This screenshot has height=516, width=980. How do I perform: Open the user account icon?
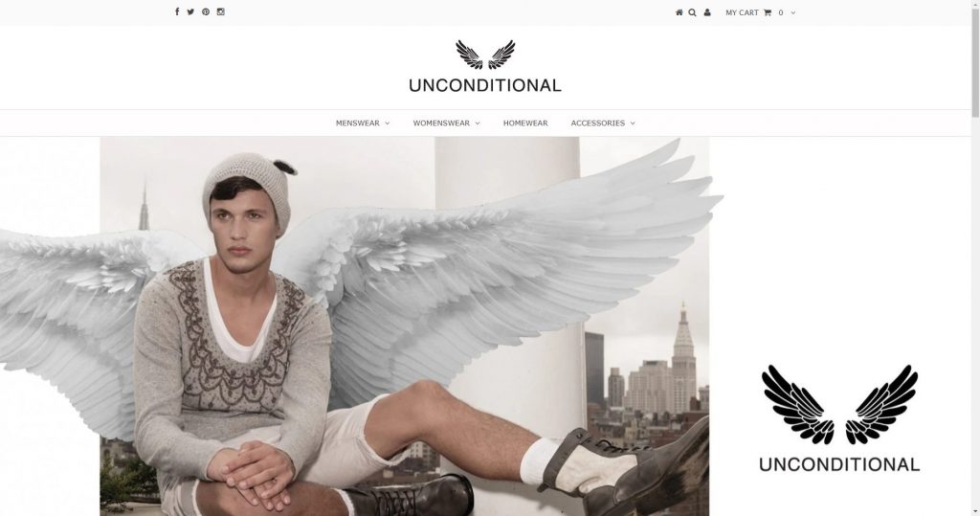[707, 12]
